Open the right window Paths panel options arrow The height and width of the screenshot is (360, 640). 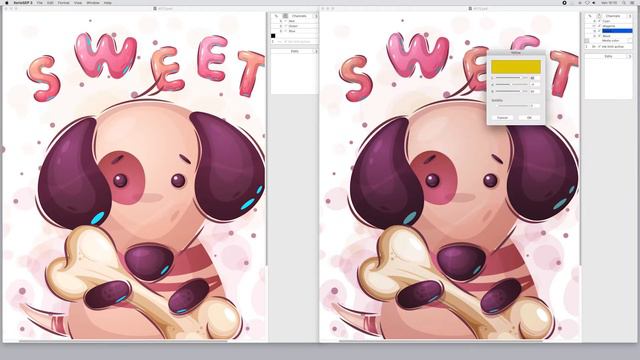(629, 56)
